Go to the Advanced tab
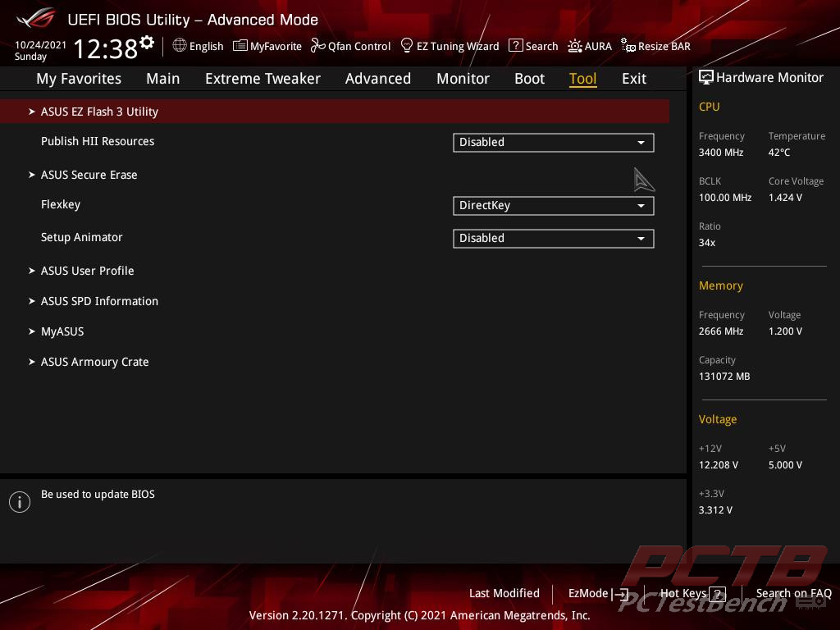 click(x=378, y=79)
